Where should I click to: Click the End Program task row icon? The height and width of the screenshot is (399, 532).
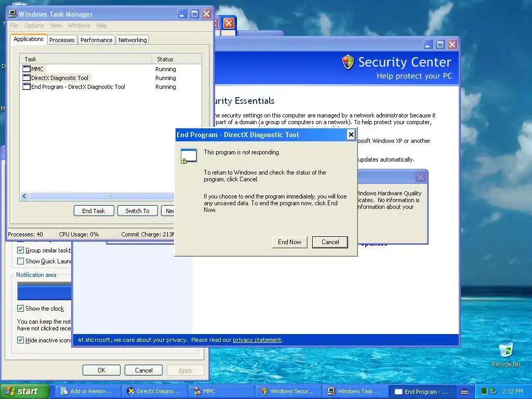click(26, 87)
